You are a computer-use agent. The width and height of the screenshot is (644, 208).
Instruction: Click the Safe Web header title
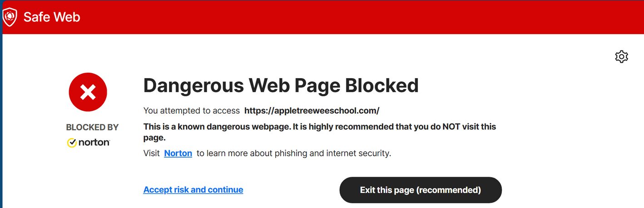(x=52, y=17)
